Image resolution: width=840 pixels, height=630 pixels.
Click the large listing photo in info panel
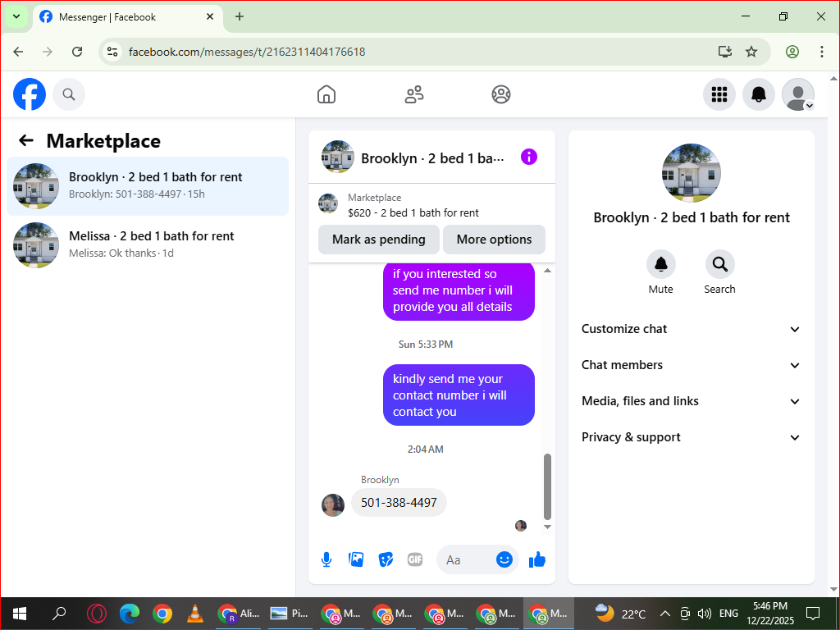(x=691, y=173)
